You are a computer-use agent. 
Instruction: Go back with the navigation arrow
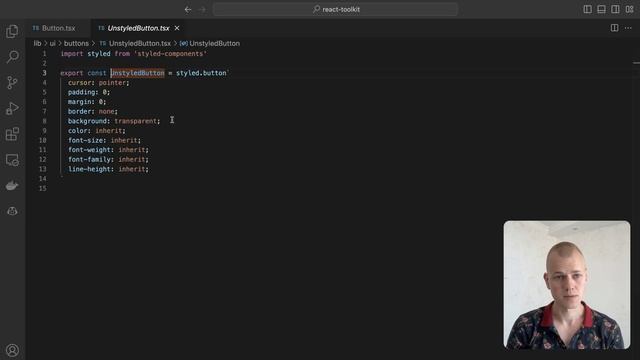tap(188, 9)
